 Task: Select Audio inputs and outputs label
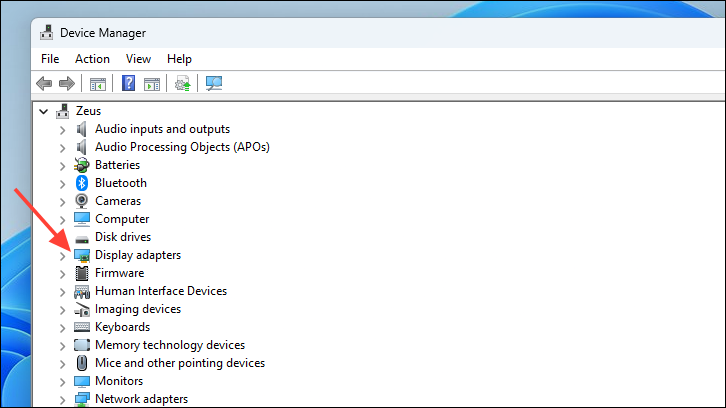tap(163, 129)
